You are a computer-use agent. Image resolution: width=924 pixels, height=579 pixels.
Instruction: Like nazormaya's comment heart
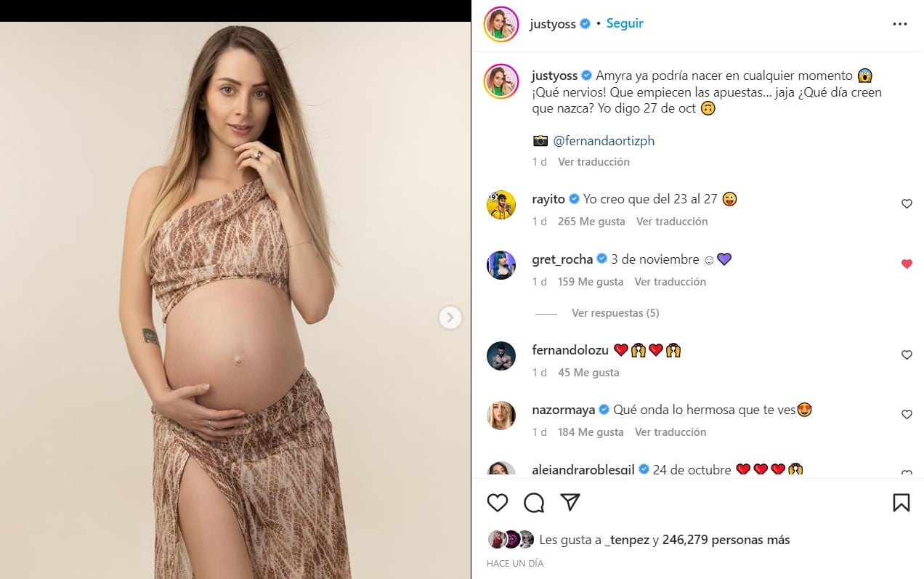[907, 415]
